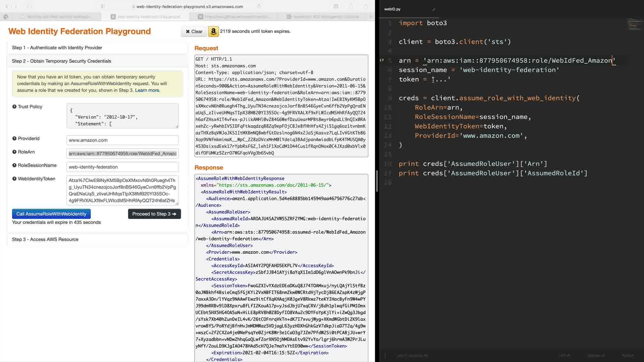Click the Amazon logo icon next to Clear
644x362 pixels.
213,31
